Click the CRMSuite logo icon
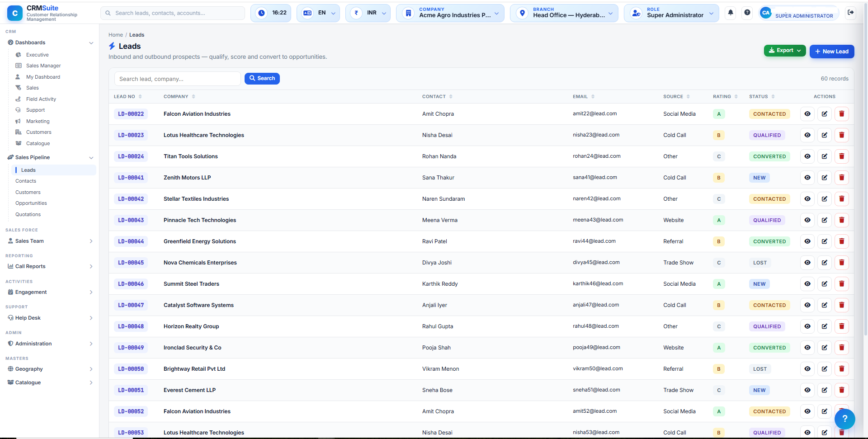868x439 pixels. click(x=15, y=13)
